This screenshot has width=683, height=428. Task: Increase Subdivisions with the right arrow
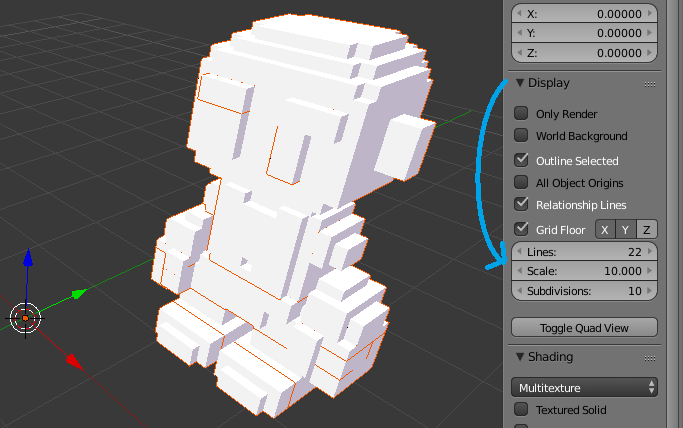click(650, 290)
